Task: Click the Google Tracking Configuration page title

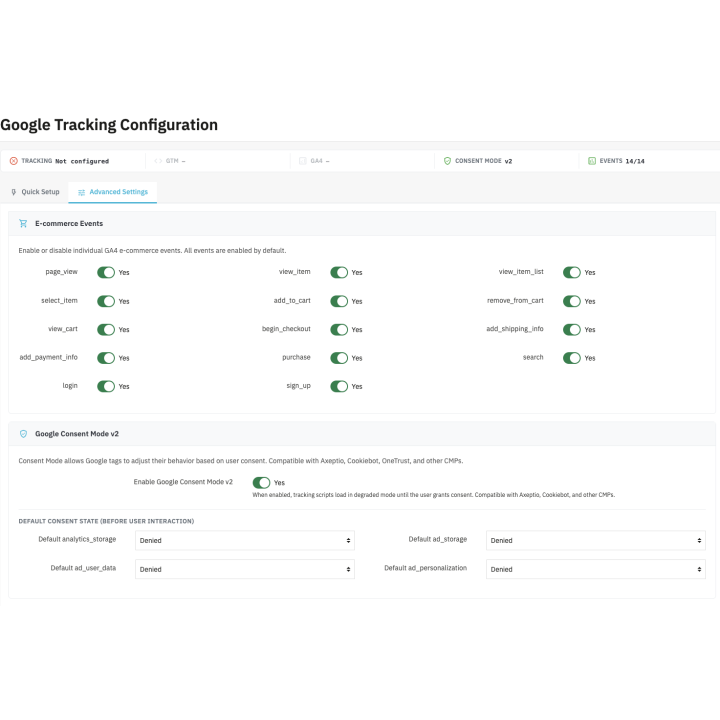Action: click(109, 125)
